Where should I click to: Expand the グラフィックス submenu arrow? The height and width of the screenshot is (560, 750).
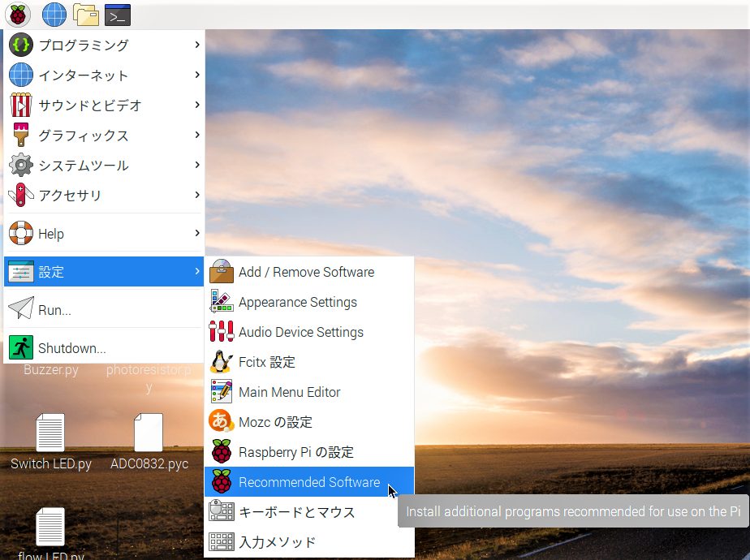click(197, 135)
